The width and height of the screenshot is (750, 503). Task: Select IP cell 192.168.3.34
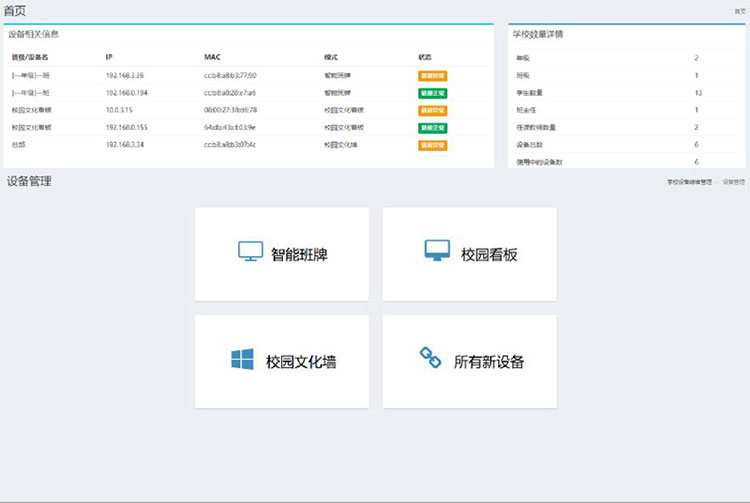tap(124, 144)
